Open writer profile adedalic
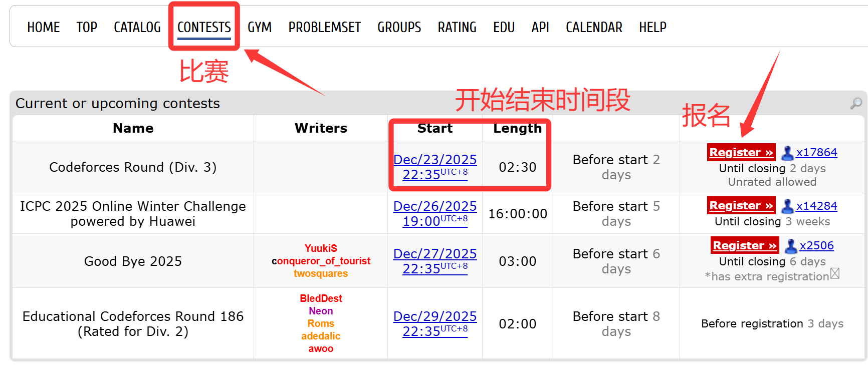The width and height of the screenshot is (868, 367). (x=321, y=336)
